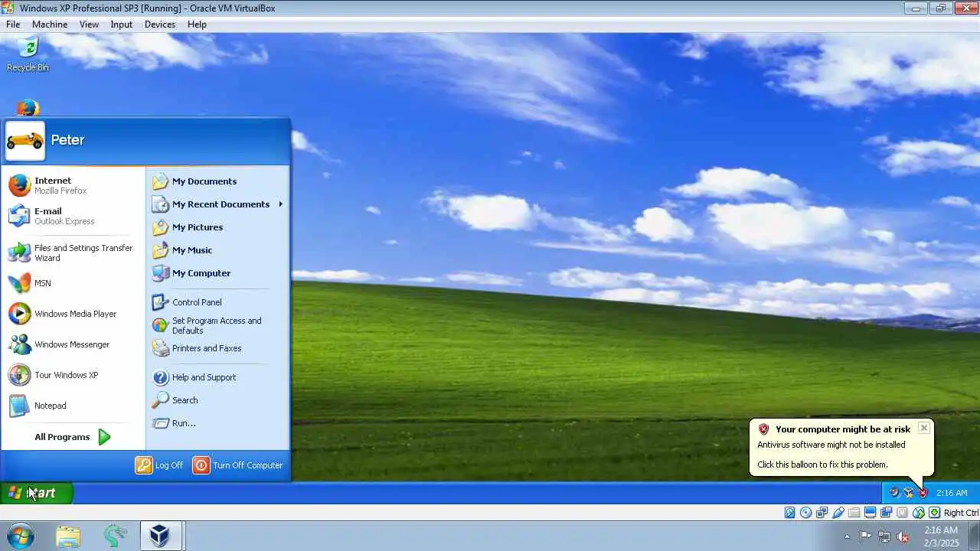Open Control Panel
This screenshot has width=980, height=551.
[217, 302]
